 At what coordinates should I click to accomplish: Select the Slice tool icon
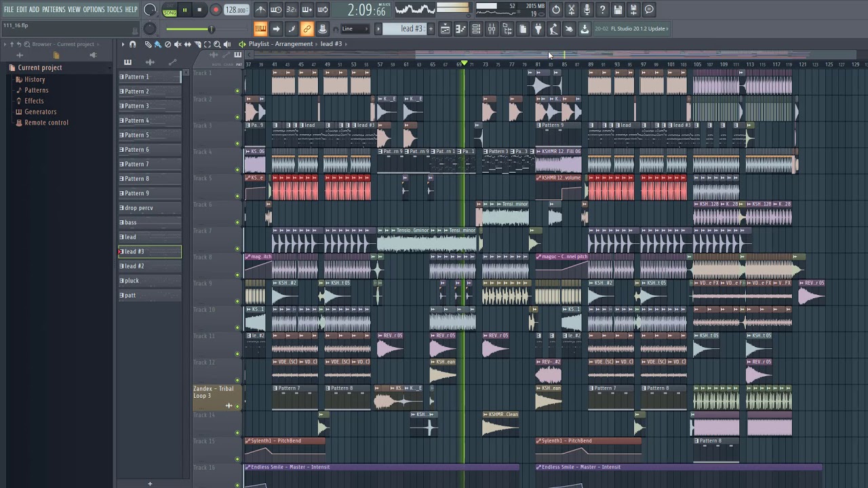click(x=197, y=44)
